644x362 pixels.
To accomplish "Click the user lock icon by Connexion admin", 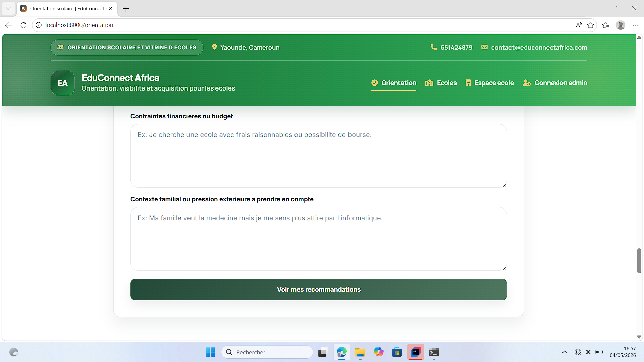I will (x=527, y=83).
